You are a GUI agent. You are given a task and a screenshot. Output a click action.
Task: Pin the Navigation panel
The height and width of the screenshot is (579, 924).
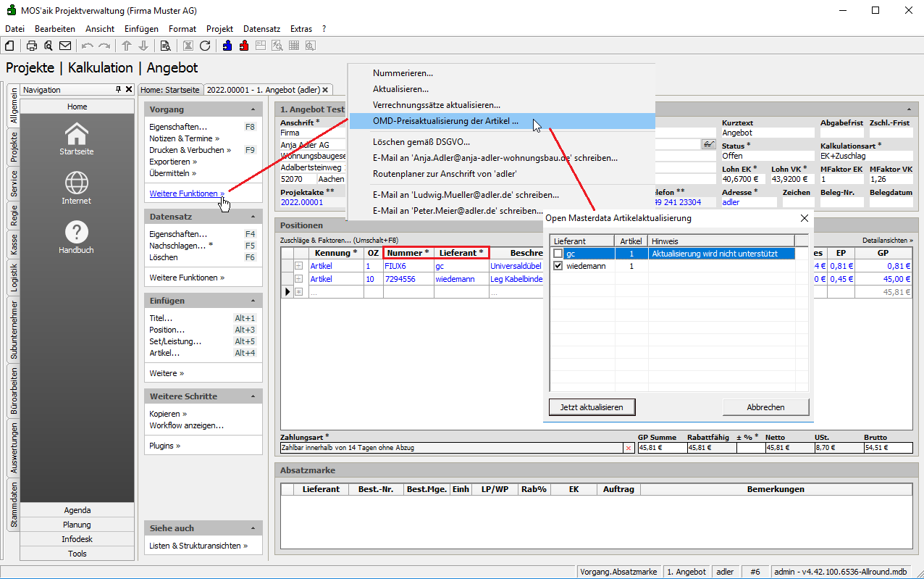(x=119, y=90)
